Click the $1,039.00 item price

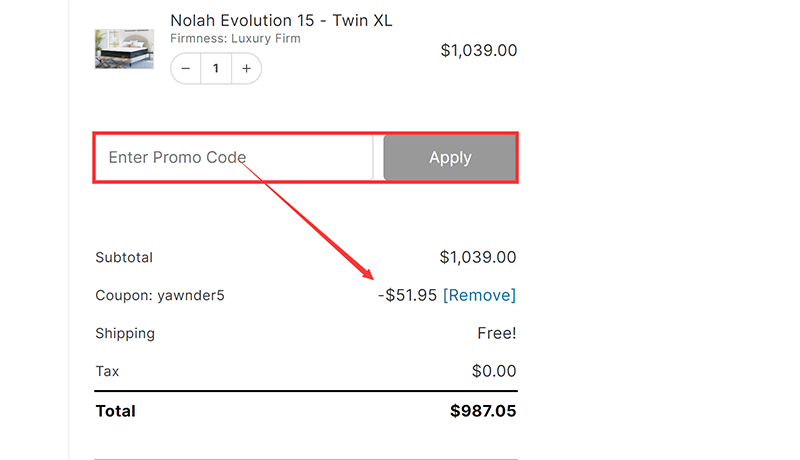click(478, 50)
